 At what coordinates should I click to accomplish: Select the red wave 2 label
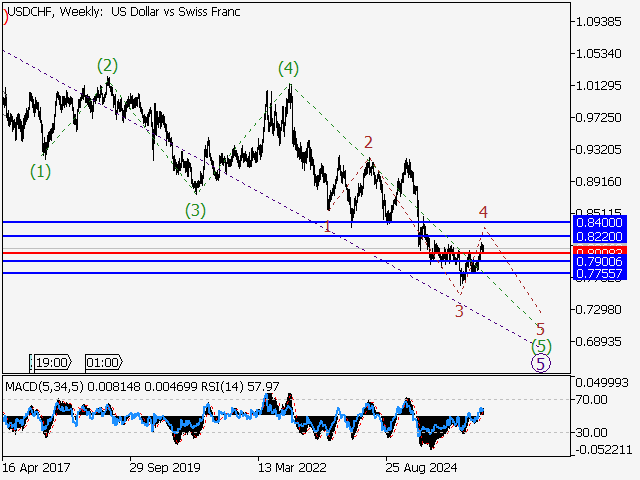tap(368, 142)
